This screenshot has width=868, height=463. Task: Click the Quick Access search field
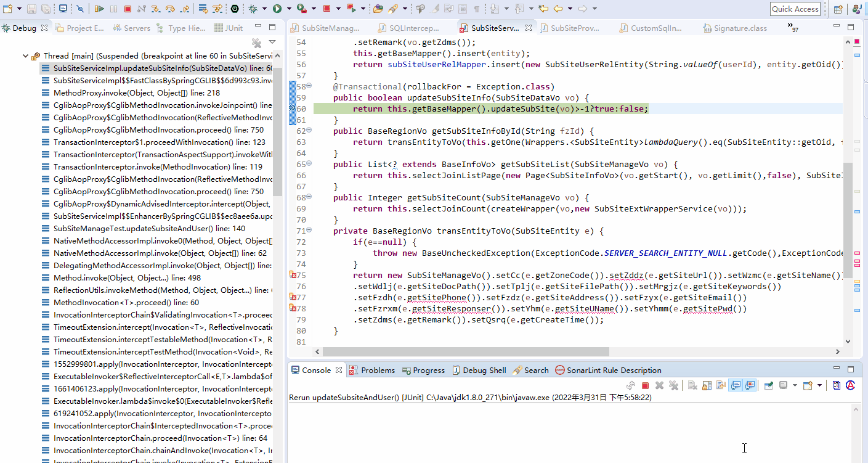coord(795,9)
